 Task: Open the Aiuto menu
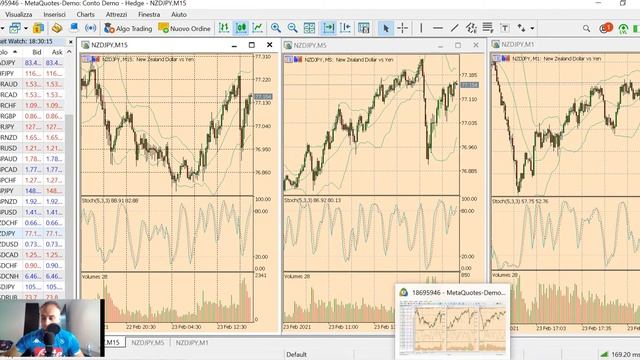[x=179, y=14]
